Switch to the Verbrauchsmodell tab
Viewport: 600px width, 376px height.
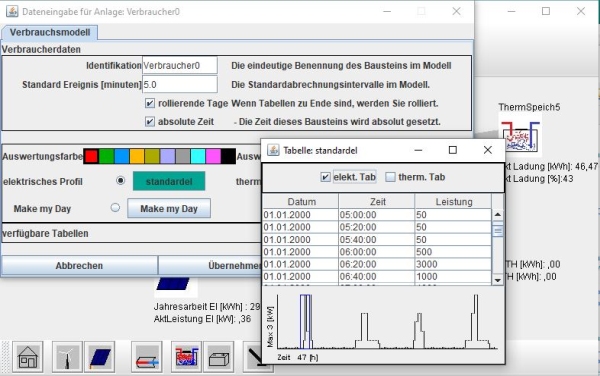50,32
